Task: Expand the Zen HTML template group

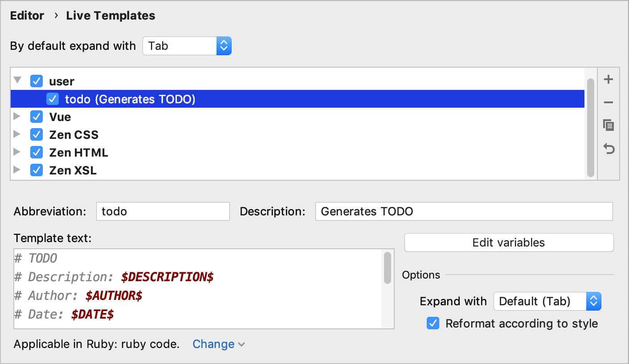Action: [17, 152]
